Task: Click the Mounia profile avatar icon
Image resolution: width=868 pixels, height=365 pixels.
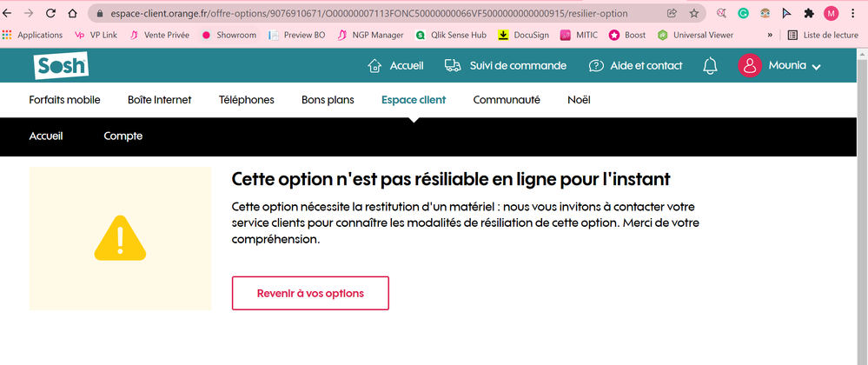Action: (x=749, y=66)
